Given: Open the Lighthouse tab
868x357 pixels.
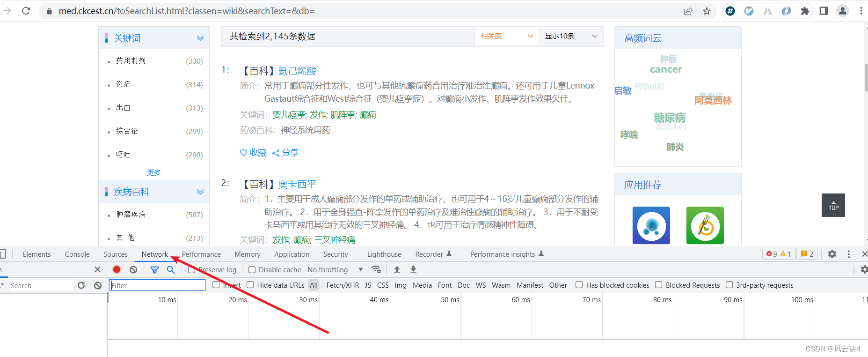Looking at the screenshot, I should [384, 254].
